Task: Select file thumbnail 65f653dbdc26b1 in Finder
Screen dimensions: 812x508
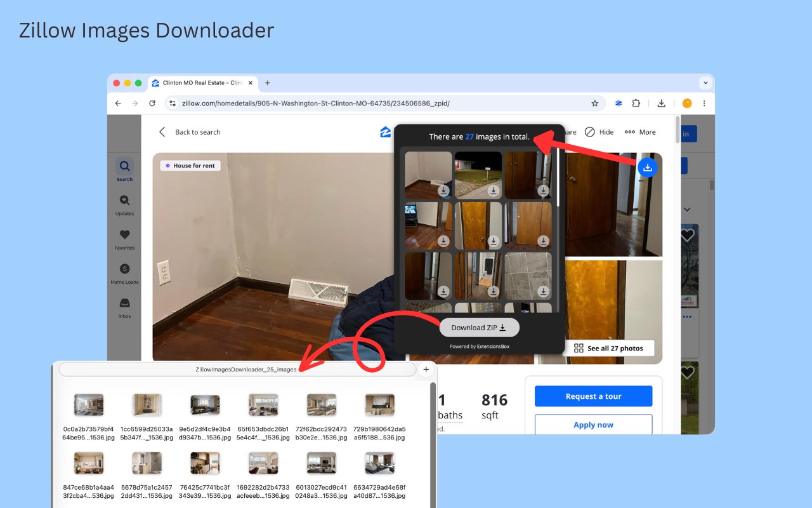Action: pos(263,404)
